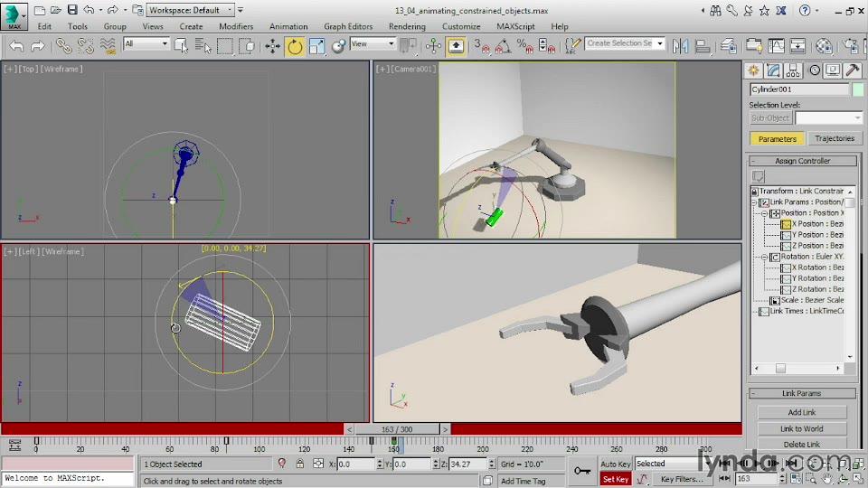Click the Cylinder001 object name field
Screen dimensions: 868x488
[799, 89]
